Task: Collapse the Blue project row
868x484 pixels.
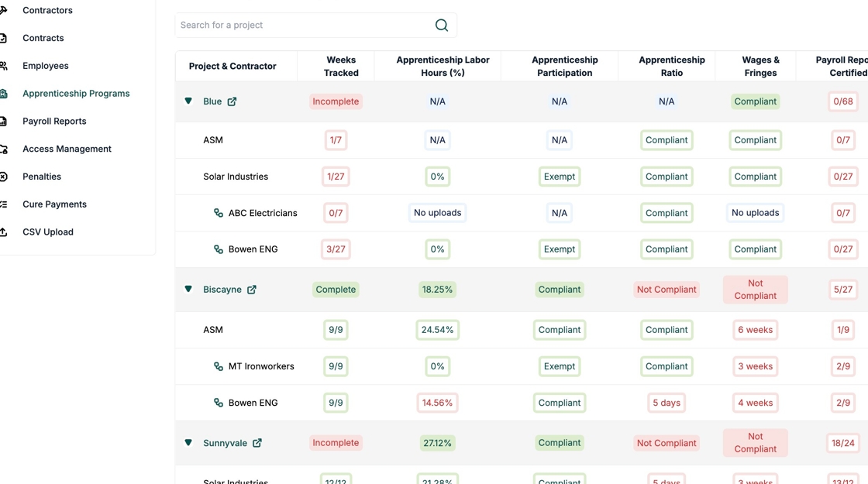Action: (188, 101)
